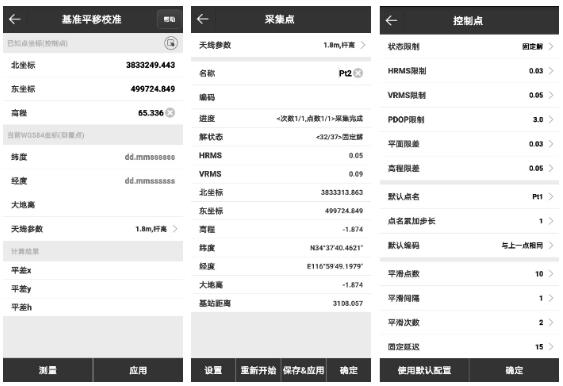Tap 使用默认配置 button
563x386 pixels.
(x=424, y=370)
